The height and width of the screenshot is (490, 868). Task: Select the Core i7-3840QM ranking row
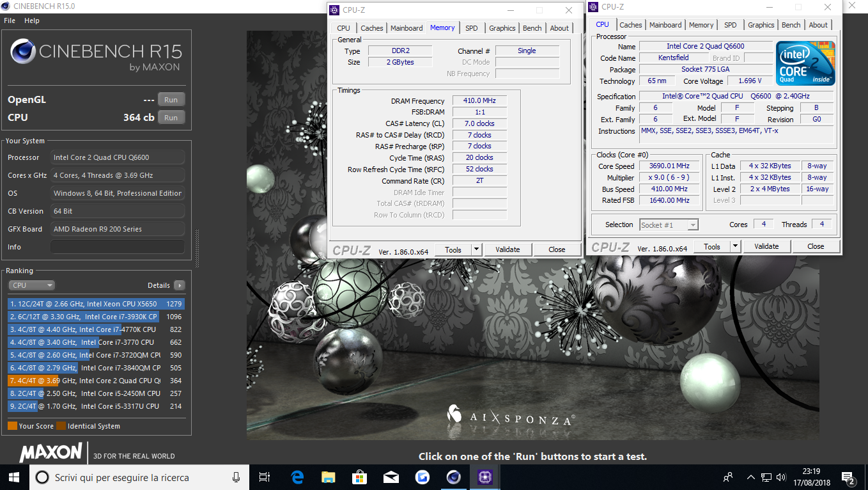pos(96,368)
